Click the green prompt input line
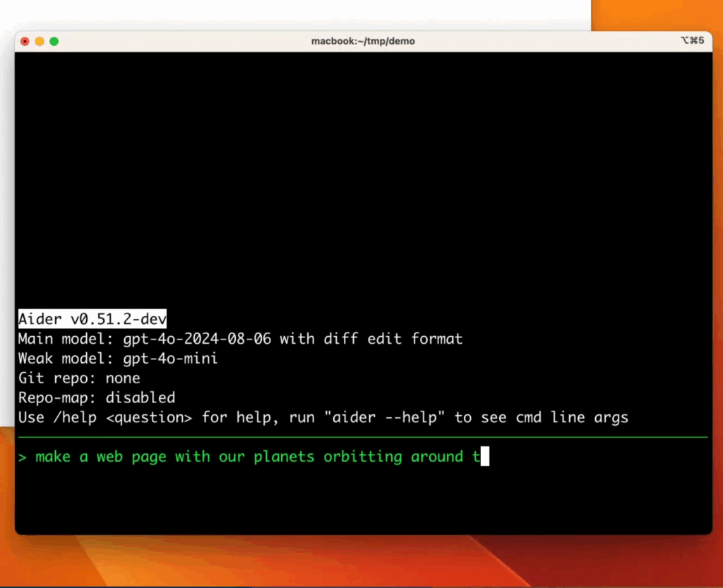723x588 pixels. [x=253, y=457]
